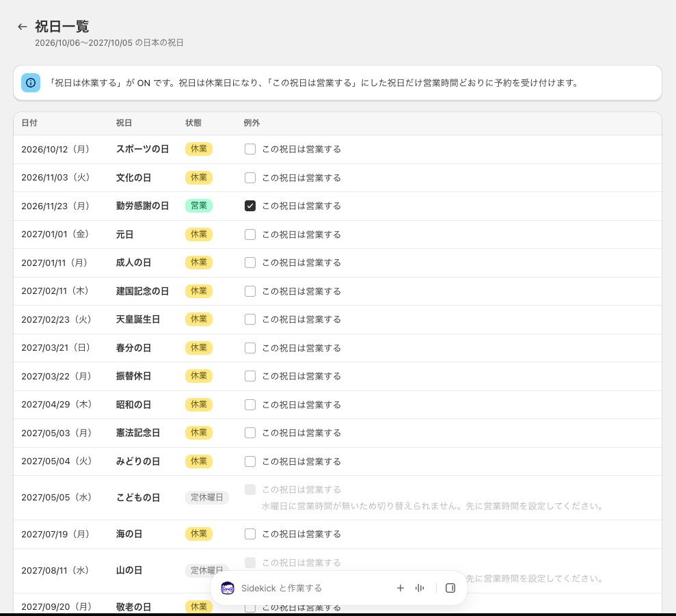Check the 憲法記念日 exception checkbox
The image size is (676, 616).
250,433
